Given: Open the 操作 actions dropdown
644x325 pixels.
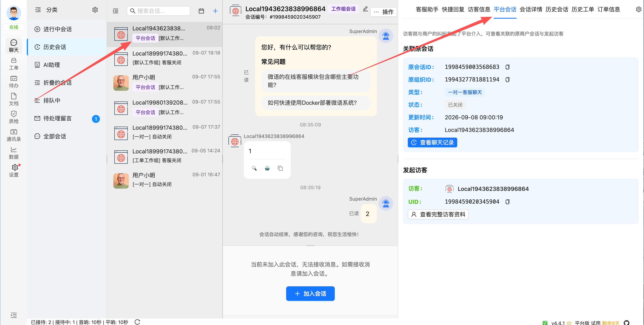Looking at the screenshot, I should tap(383, 12).
